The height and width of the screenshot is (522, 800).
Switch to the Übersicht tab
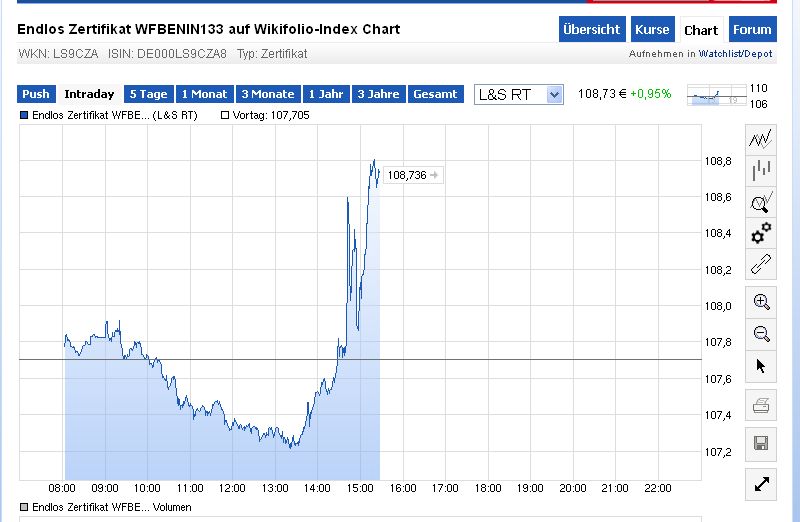592,30
